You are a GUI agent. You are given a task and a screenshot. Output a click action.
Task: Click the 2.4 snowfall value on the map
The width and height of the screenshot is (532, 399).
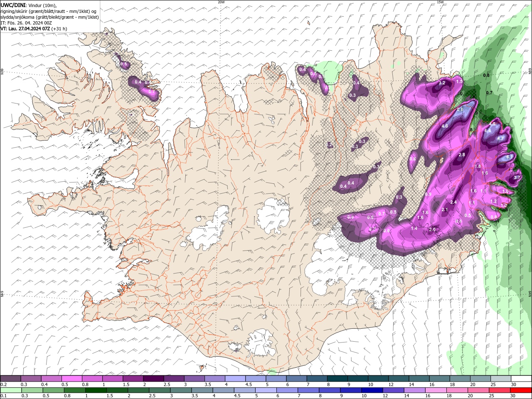coord(453,202)
